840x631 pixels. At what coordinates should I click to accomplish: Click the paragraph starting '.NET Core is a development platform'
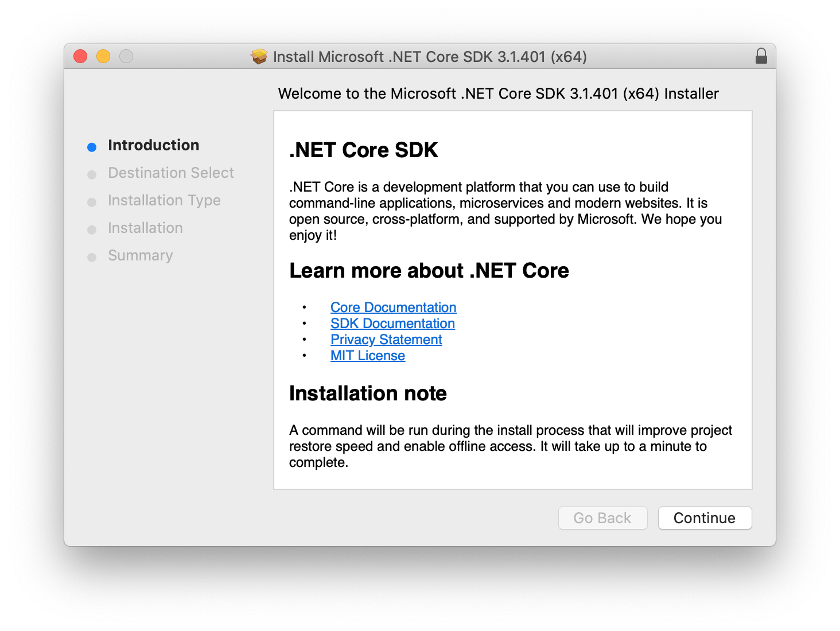(x=505, y=211)
